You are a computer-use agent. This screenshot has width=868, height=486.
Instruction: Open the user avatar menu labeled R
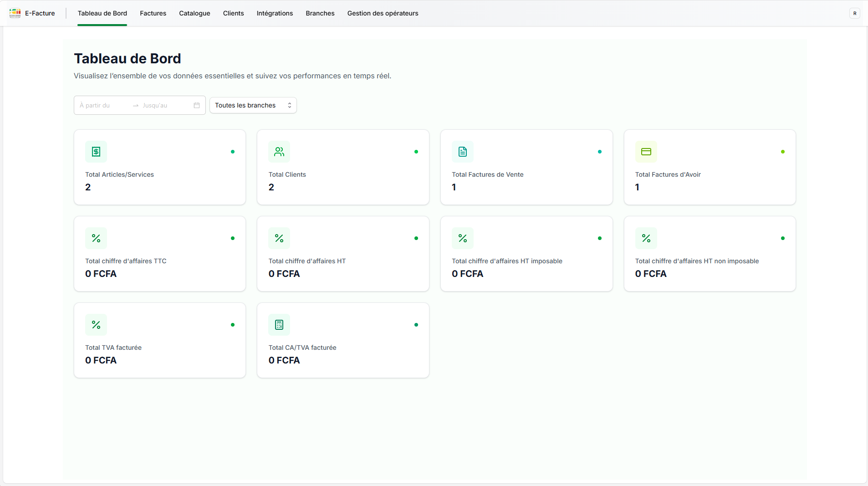click(x=855, y=13)
